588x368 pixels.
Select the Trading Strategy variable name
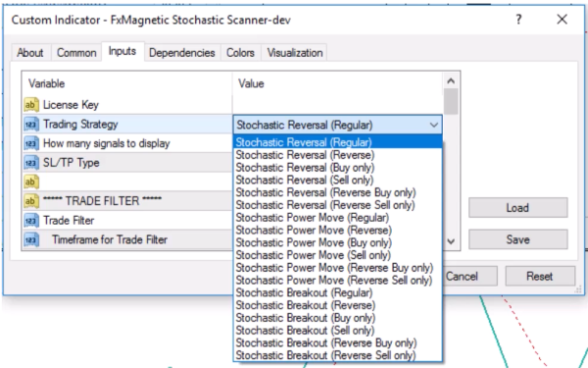(x=80, y=125)
